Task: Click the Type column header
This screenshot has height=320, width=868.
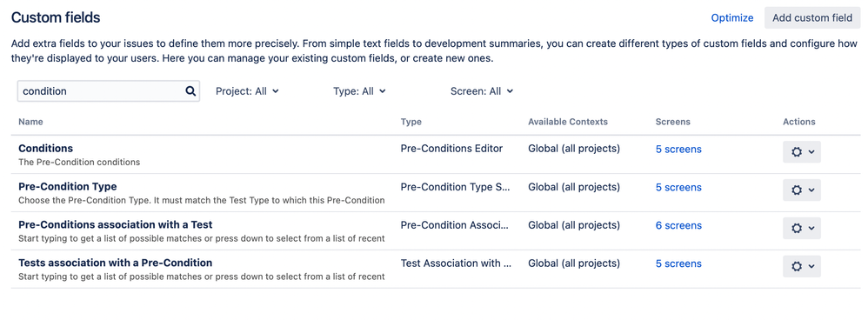Action: (411, 122)
